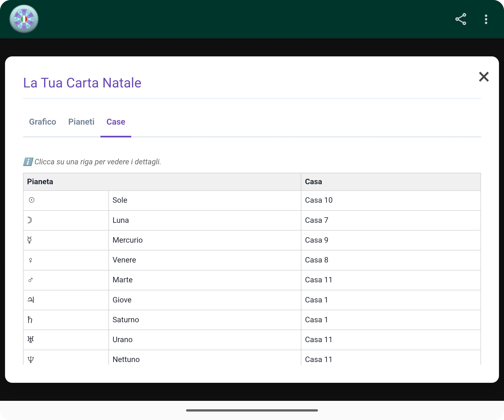This screenshot has height=420, width=504.
Task: Close the La Tua Carta Natale dialog
Action: [x=484, y=77]
